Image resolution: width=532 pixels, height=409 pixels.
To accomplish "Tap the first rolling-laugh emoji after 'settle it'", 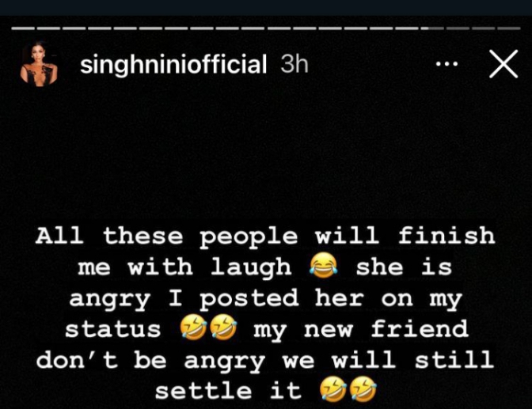I will tap(333, 389).
